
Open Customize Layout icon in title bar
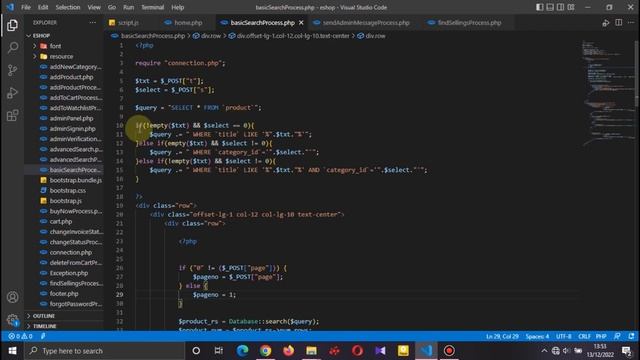coord(571,7)
